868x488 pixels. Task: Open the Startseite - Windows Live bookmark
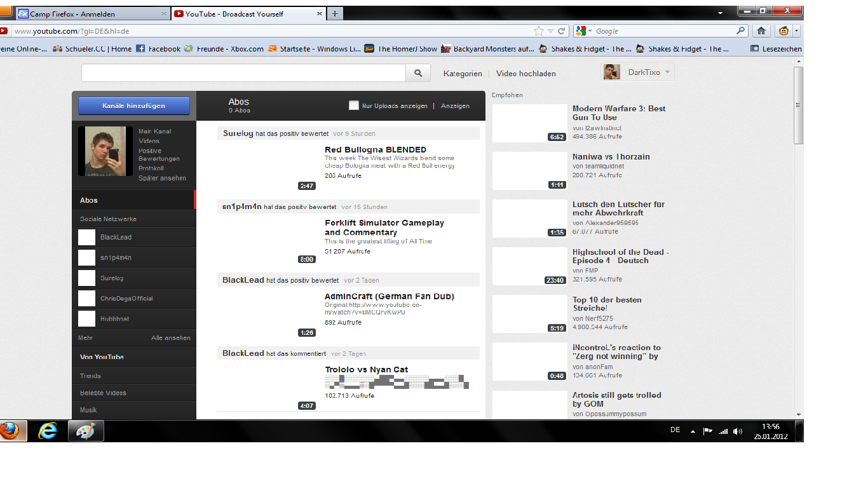(315, 48)
